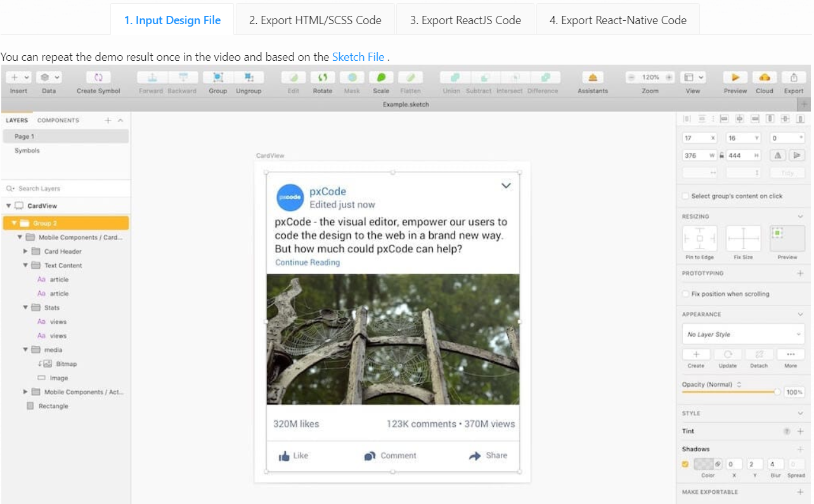
Task: Open the Cloud upload icon
Action: click(765, 77)
